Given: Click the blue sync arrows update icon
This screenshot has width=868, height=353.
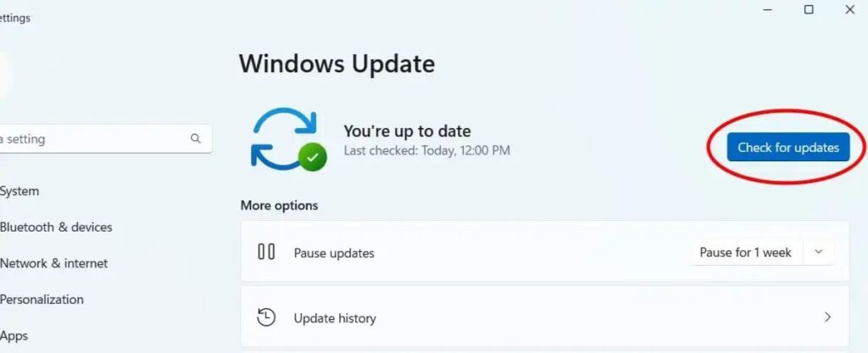Looking at the screenshot, I should click(x=285, y=137).
